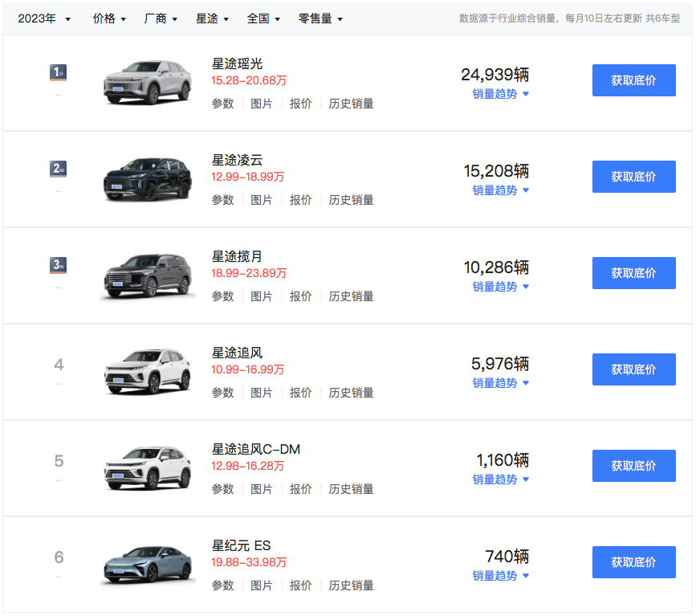Open the 星途瑶光 car thumbnail image
696x616 pixels.
148,82
